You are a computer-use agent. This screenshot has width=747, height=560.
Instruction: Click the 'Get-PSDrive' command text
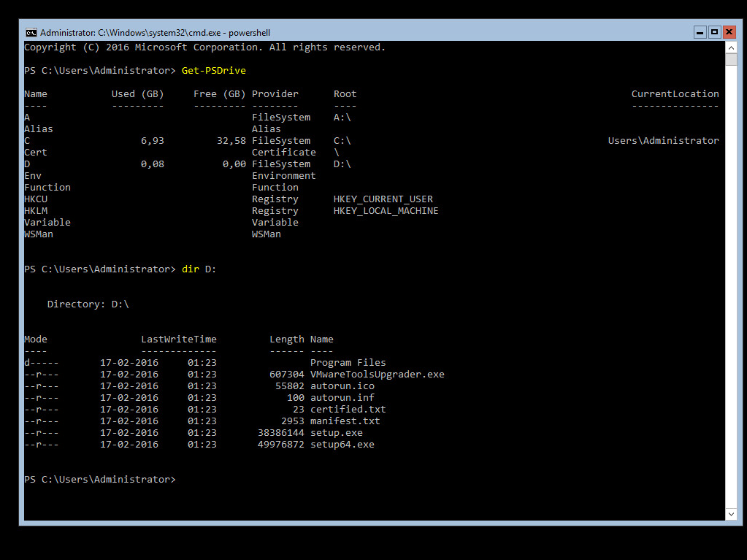click(x=214, y=71)
